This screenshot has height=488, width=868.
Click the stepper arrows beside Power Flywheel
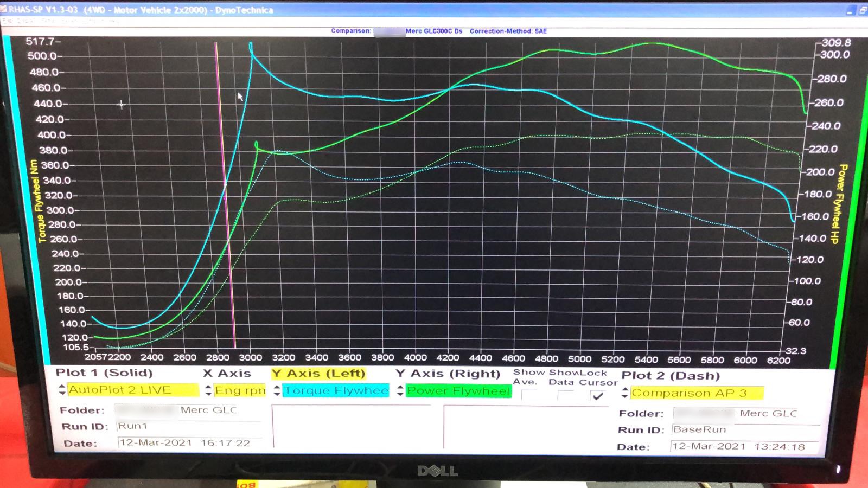(x=400, y=391)
